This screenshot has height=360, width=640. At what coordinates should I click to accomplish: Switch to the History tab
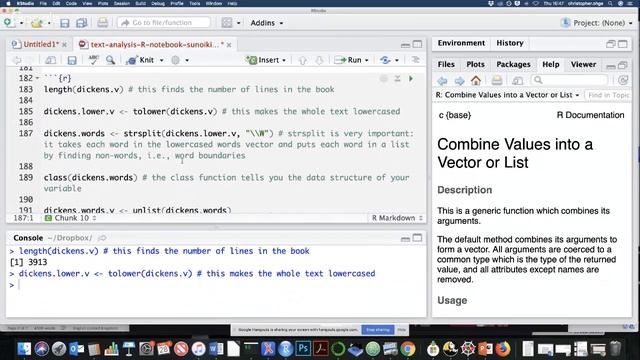coord(510,43)
